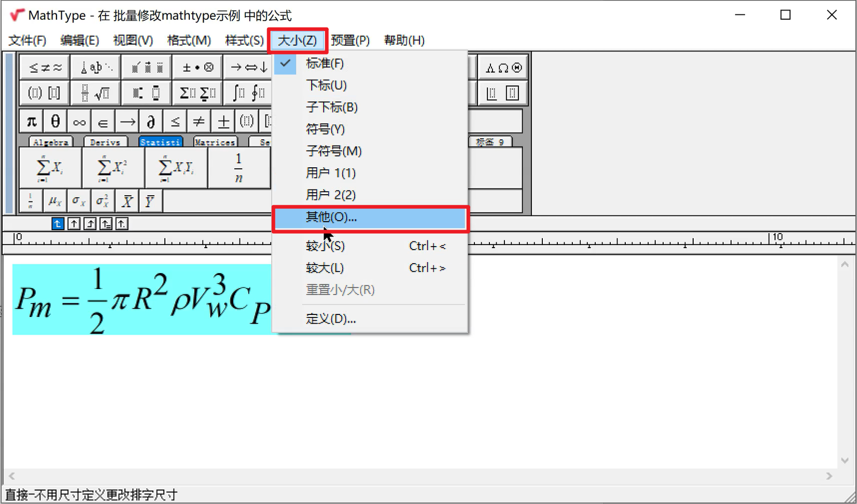Image resolution: width=857 pixels, height=504 pixels.
Task: Choose 下标(U) size option
Action: tap(370, 85)
